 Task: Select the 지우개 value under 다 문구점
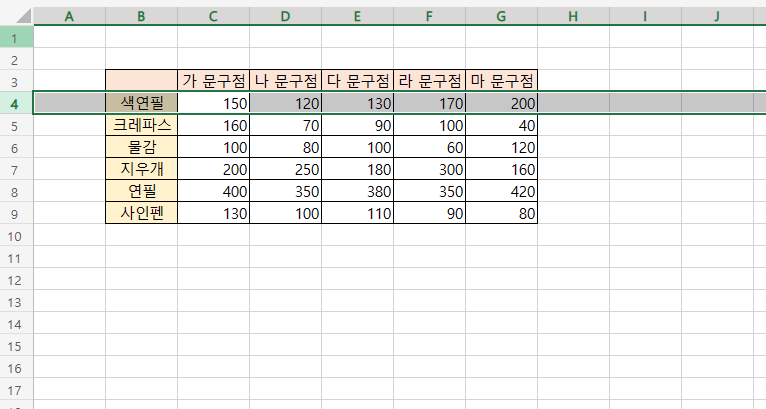(x=357, y=169)
